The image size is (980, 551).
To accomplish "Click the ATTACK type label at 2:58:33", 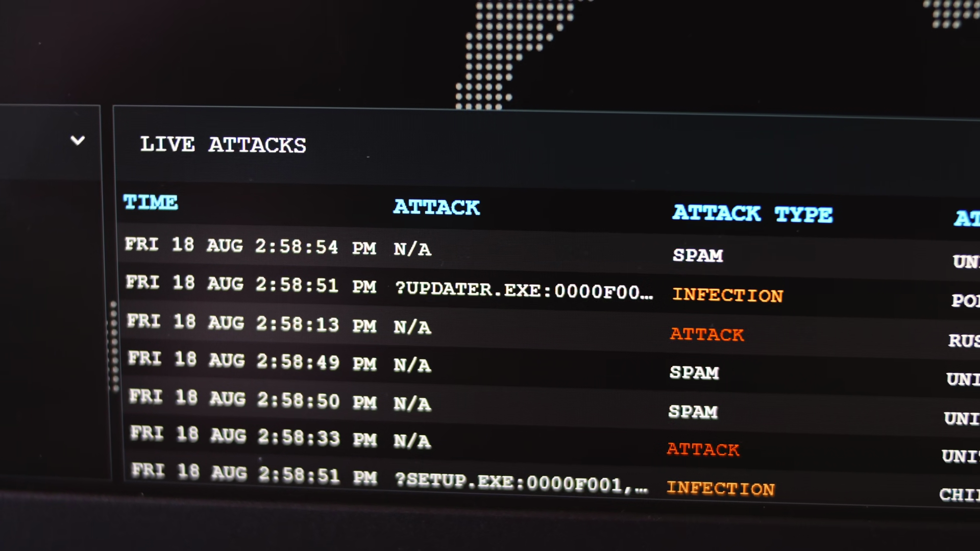I will click(703, 449).
